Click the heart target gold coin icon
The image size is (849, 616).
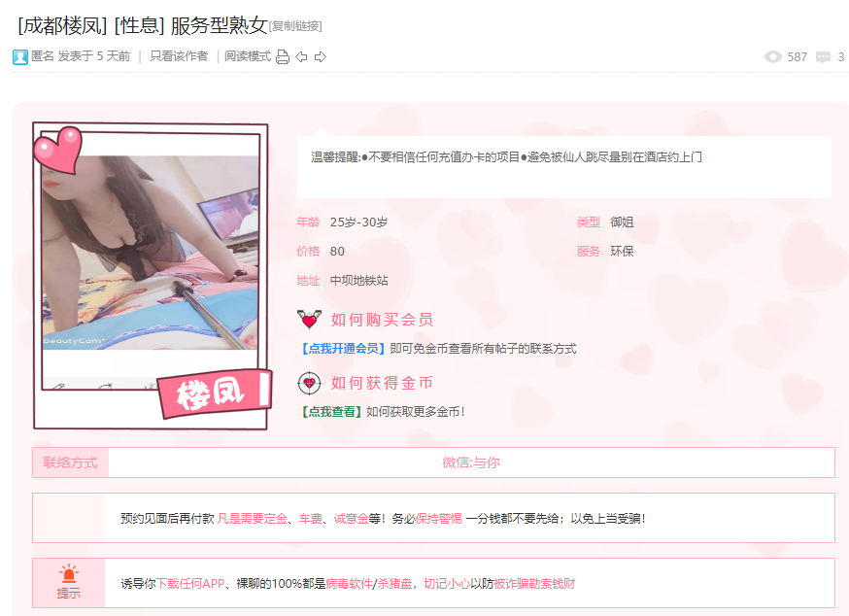pos(309,383)
